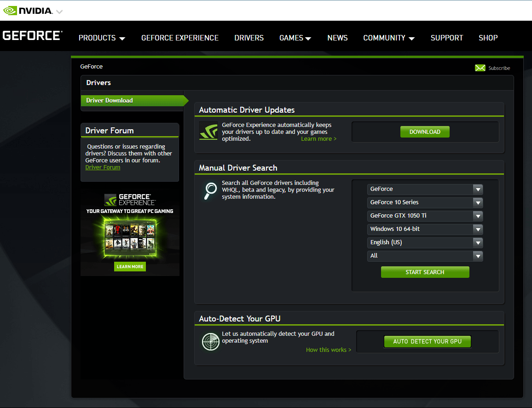Open the GeForce GTX 1050 Ti dropdown
The image size is (532, 408).
coord(425,216)
